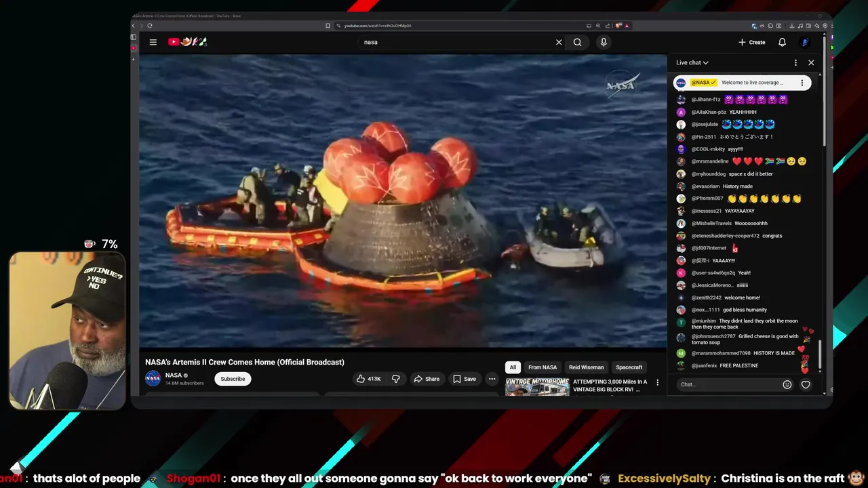Open more actions ellipsis under video
The width and height of the screenshot is (868, 488).
492,379
